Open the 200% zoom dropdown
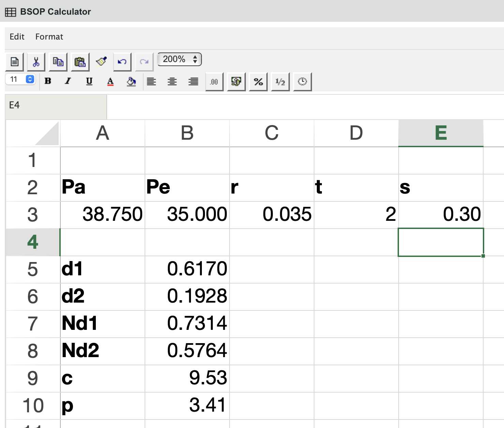 [x=179, y=59]
